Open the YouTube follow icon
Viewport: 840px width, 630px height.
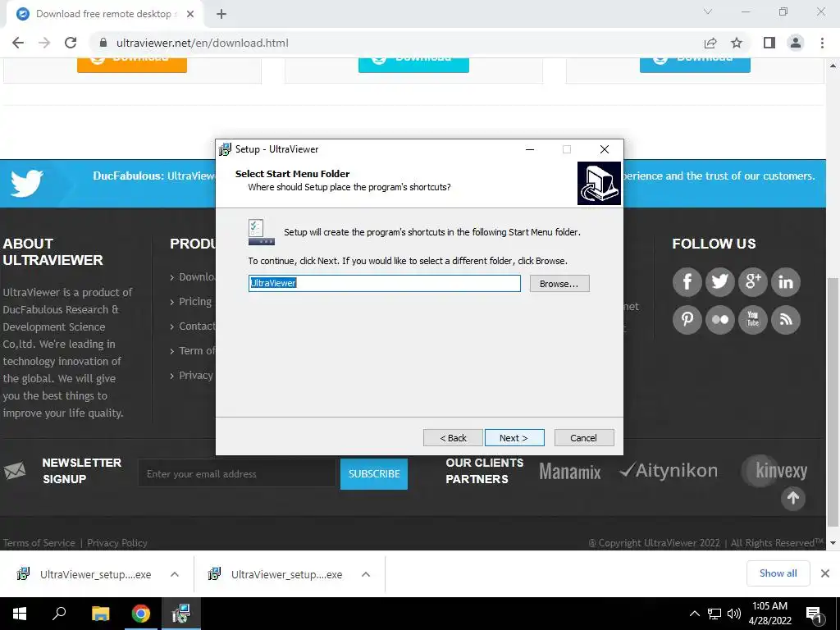[x=753, y=320]
